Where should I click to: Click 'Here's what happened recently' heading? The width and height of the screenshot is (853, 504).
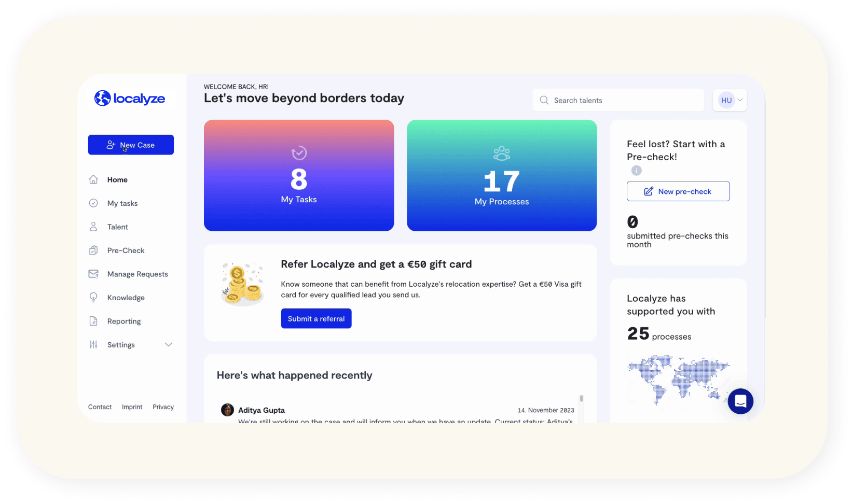[295, 375]
